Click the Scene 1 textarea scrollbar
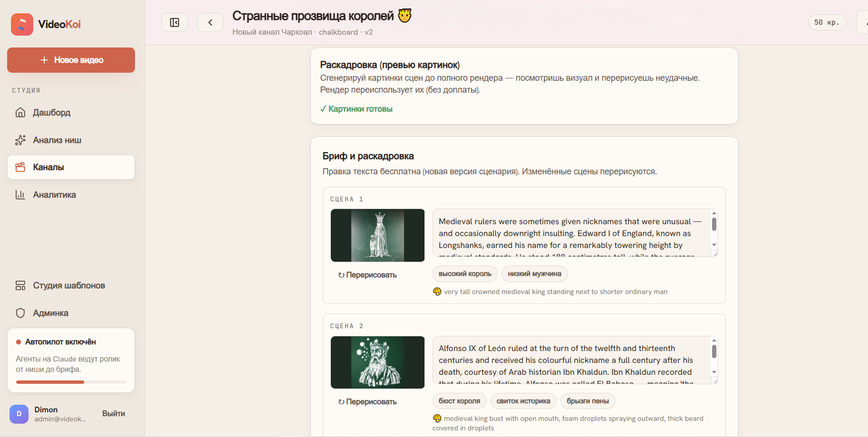Screen dimensions: 868x437 point(714,224)
